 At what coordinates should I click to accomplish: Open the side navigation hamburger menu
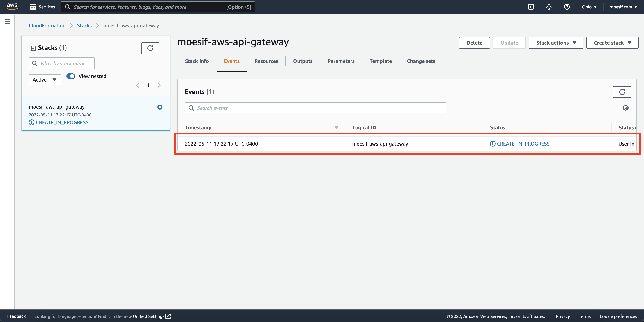pos(7,22)
